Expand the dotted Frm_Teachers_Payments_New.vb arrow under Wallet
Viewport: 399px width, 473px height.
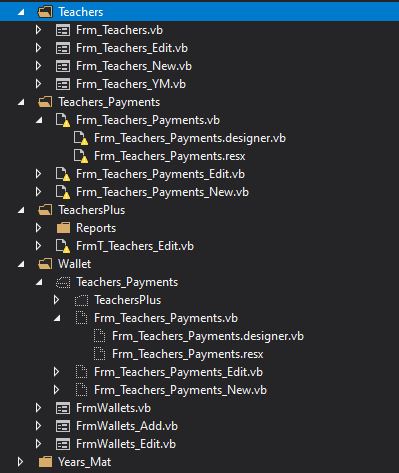point(56,390)
